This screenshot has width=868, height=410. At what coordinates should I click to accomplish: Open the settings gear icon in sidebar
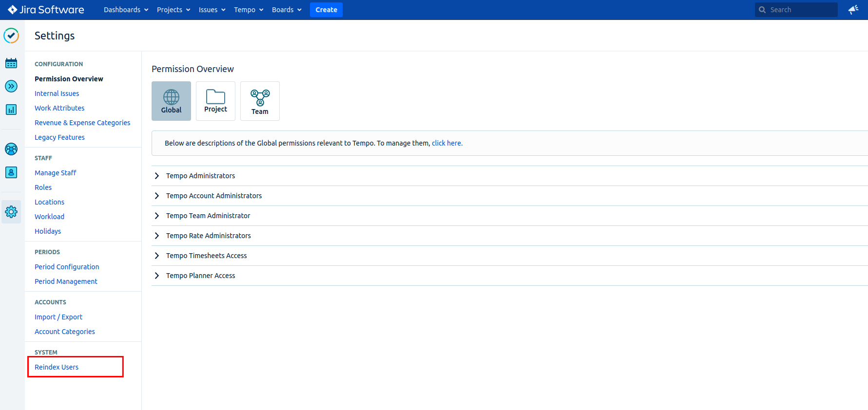[11, 212]
